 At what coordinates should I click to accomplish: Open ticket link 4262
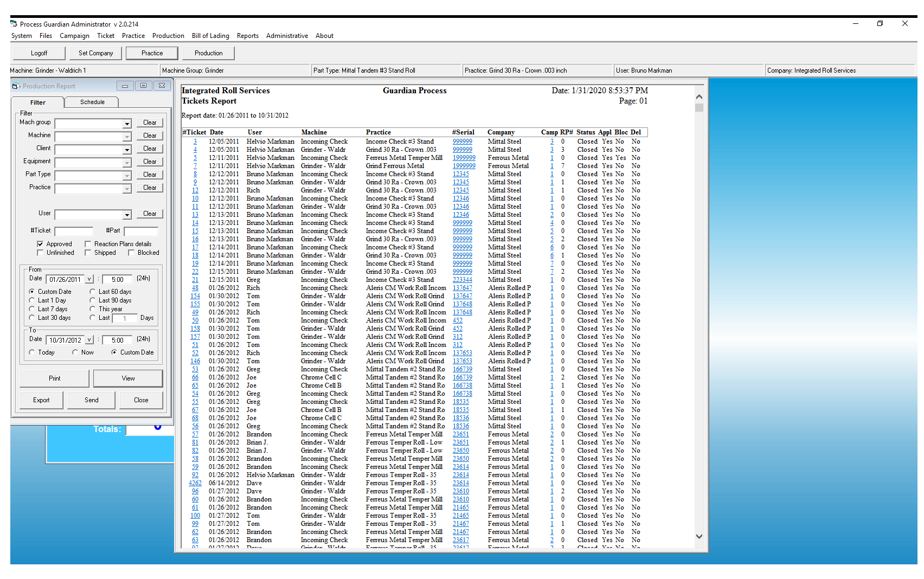pyautogui.click(x=195, y=483)
